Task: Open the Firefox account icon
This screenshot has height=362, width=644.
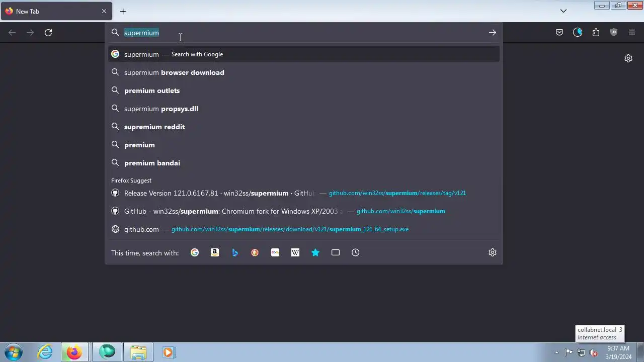Action: pos(578,33)
